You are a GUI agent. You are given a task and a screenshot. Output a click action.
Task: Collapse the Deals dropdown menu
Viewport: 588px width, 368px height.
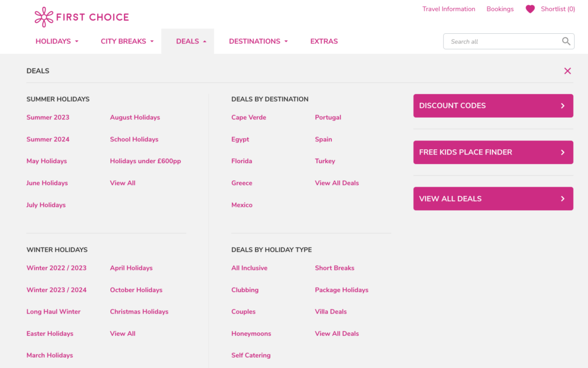[x=191, y=41]
